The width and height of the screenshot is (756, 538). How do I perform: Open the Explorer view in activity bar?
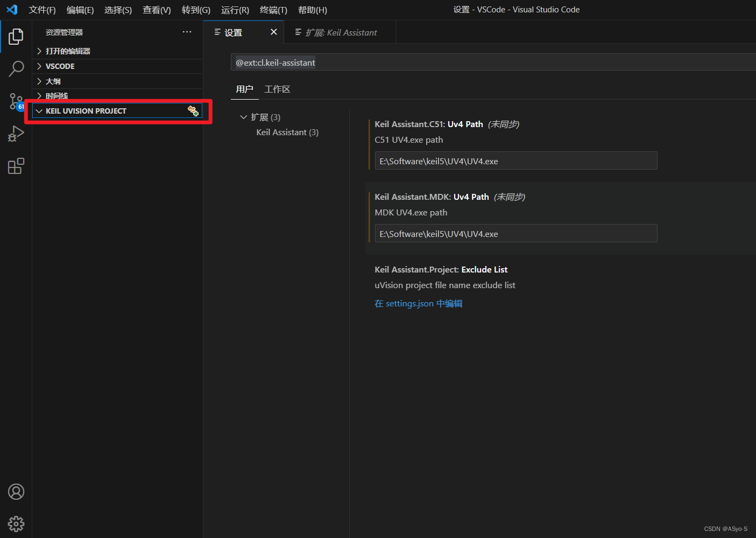[16, 37]
